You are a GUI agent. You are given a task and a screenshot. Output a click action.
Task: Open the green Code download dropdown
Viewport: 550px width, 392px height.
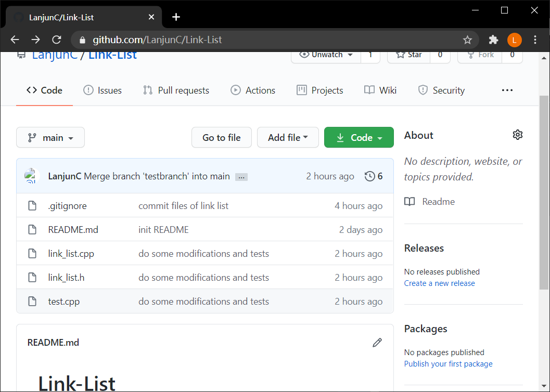point(359,137)
